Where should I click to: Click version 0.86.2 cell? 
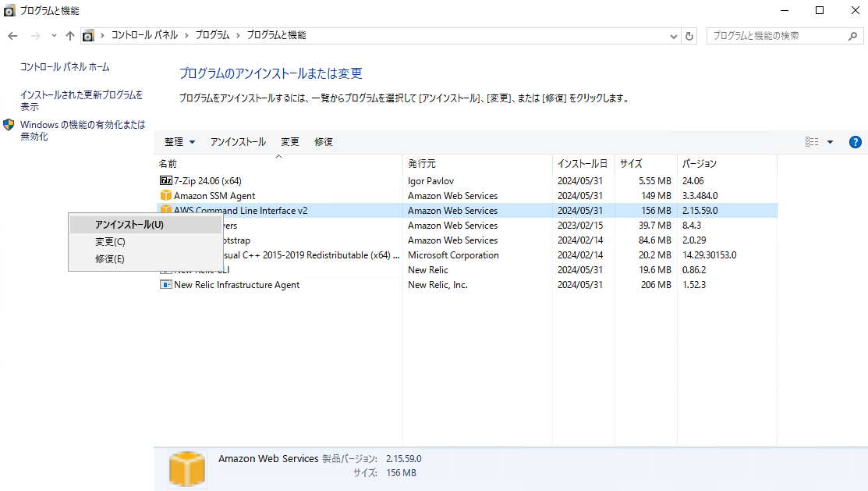tap(694, 270)
